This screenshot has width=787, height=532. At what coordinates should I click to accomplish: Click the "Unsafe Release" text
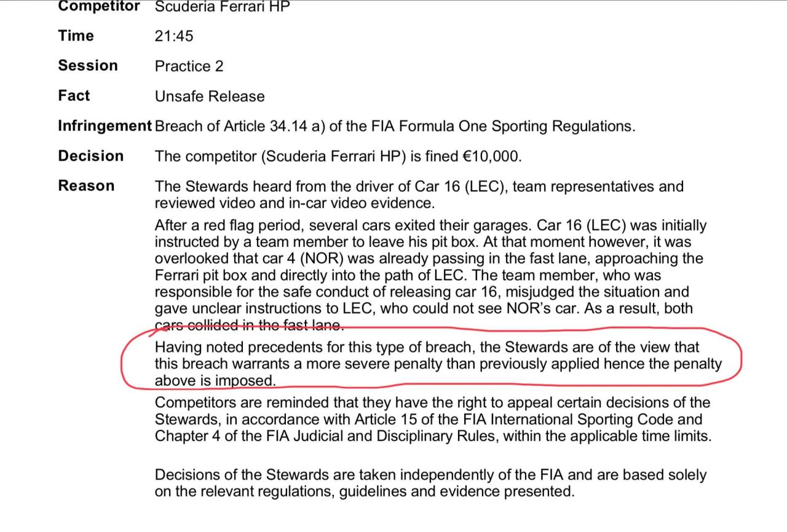pos(210,96)
